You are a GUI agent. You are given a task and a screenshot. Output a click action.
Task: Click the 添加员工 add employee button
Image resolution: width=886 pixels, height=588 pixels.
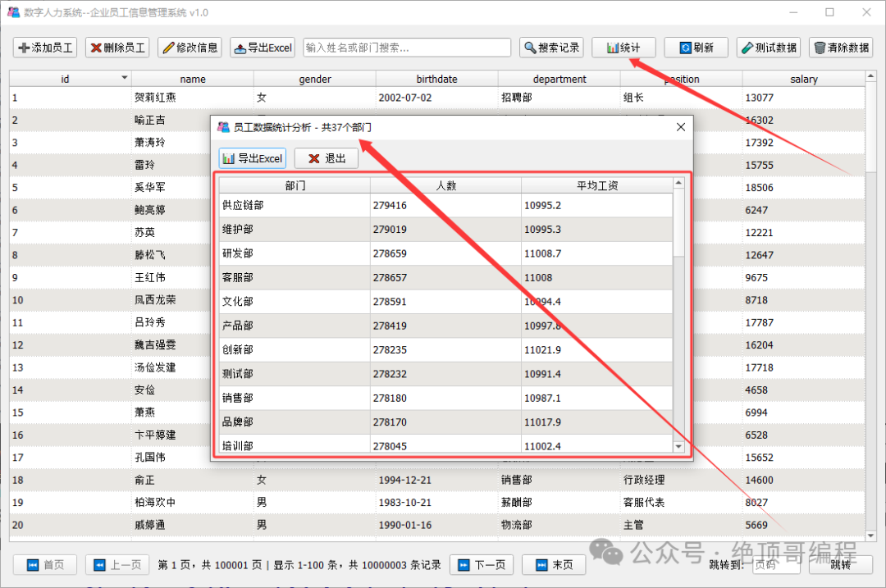pos(45,48)
